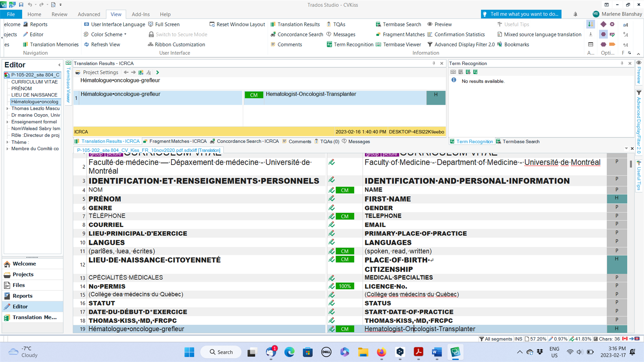
Task: Open the Bookmarks window
Action: tap(513, 44)
